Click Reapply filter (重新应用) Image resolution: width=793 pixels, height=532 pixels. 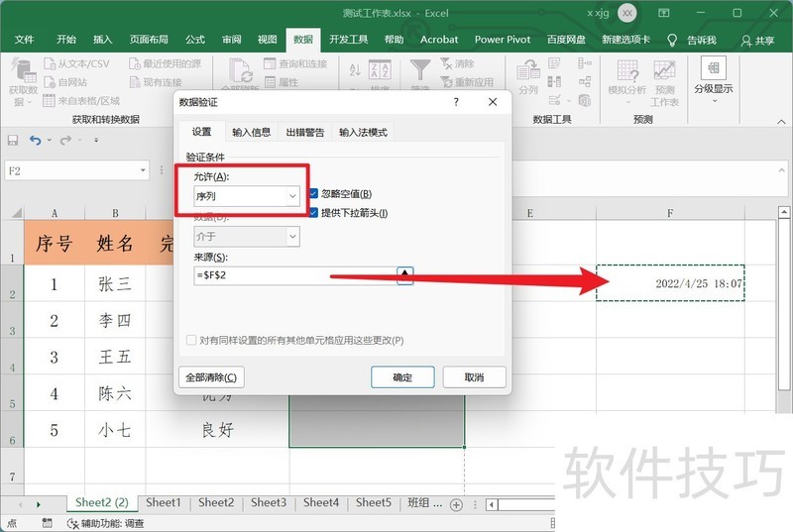tap(466, 82)
